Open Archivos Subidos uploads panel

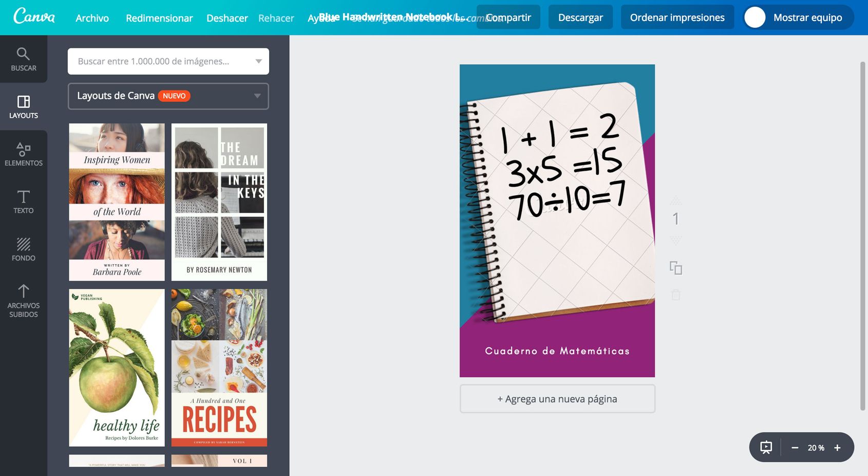[x=24, y=301]
